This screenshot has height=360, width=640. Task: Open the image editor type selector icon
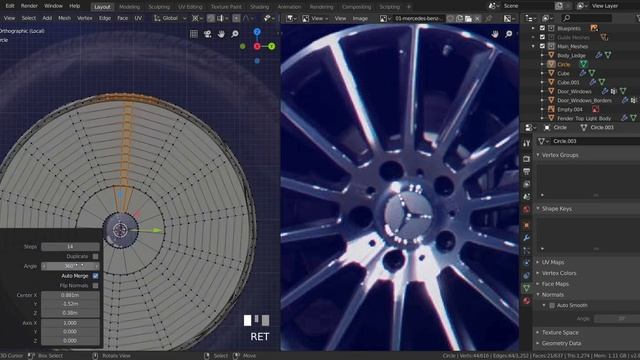point(292,18)
